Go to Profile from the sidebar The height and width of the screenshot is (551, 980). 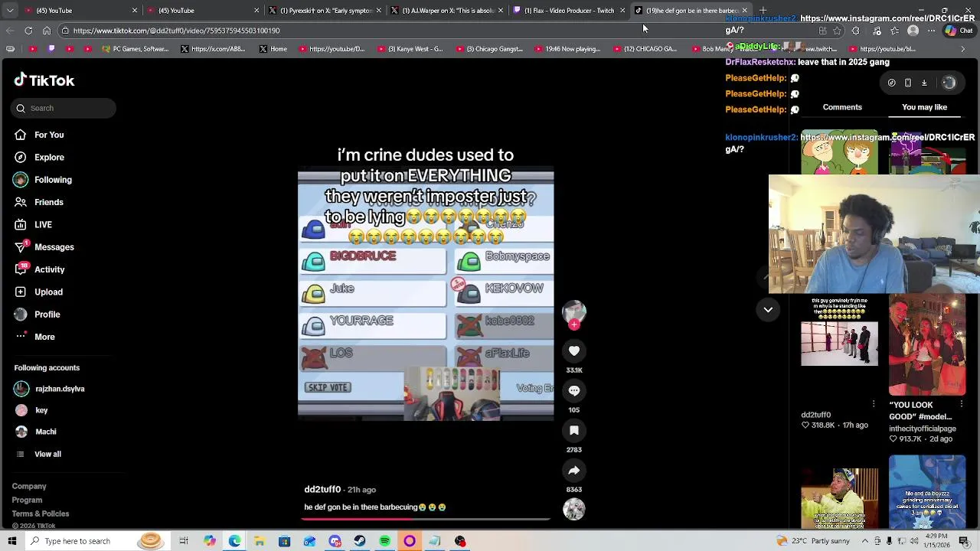pos(37,315)
